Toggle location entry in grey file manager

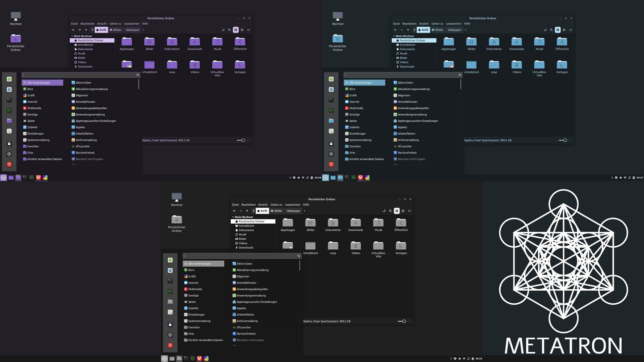(384, 211)
